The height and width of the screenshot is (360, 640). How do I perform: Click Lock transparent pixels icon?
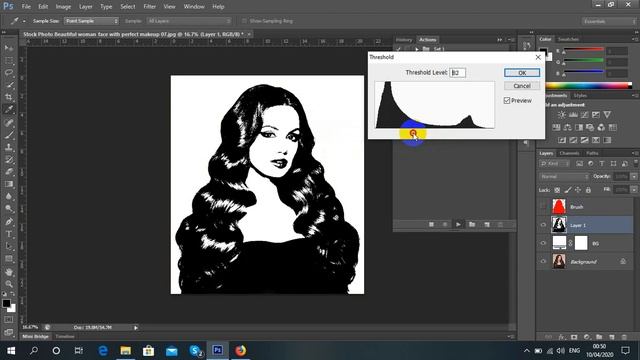557,190
